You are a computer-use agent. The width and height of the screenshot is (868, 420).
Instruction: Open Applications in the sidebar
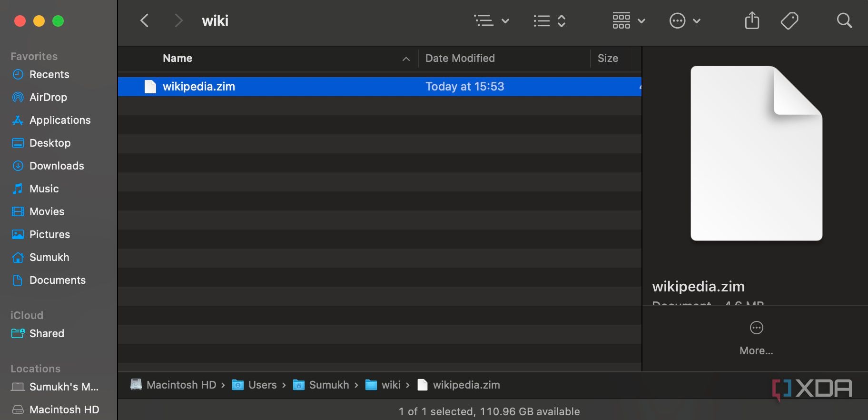pyautogui.click(x=60, y=120)
